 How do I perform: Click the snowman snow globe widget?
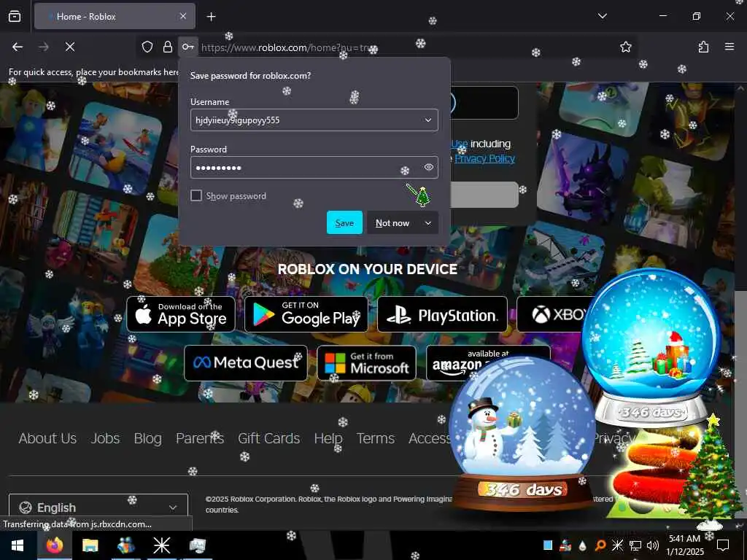(x=522, y=433)
